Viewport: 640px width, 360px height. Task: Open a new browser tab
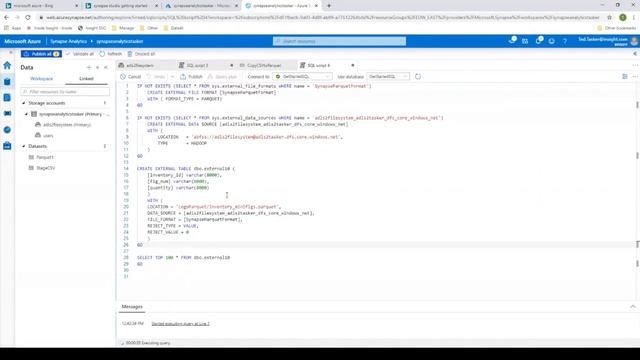[329, 6]
